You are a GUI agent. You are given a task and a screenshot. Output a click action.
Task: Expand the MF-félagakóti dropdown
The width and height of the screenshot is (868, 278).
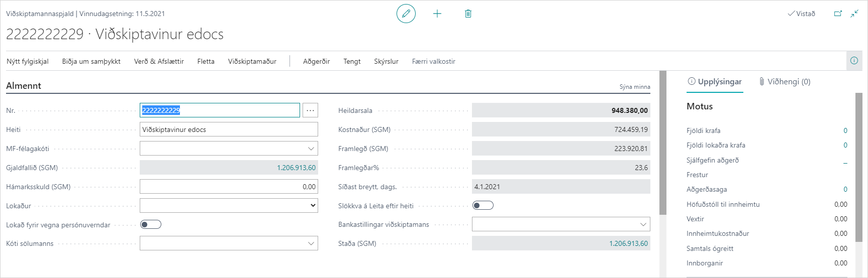(x=311, y=149)
